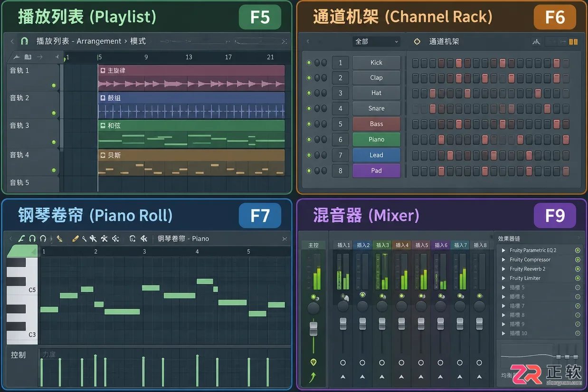Select the paint brush tool in the Piano Roll
Viewport: 588px width, 392px height.
pos(84,239)
